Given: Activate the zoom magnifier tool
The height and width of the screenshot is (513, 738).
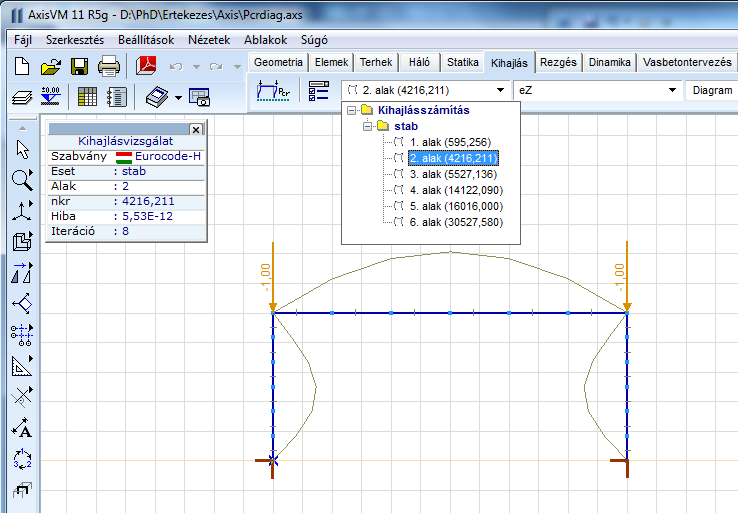Looking at the screenshot, I should coord(22,180).
